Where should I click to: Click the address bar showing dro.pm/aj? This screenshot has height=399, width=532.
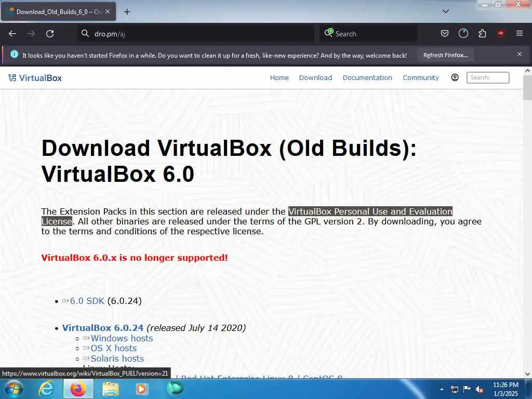[196, 34]
